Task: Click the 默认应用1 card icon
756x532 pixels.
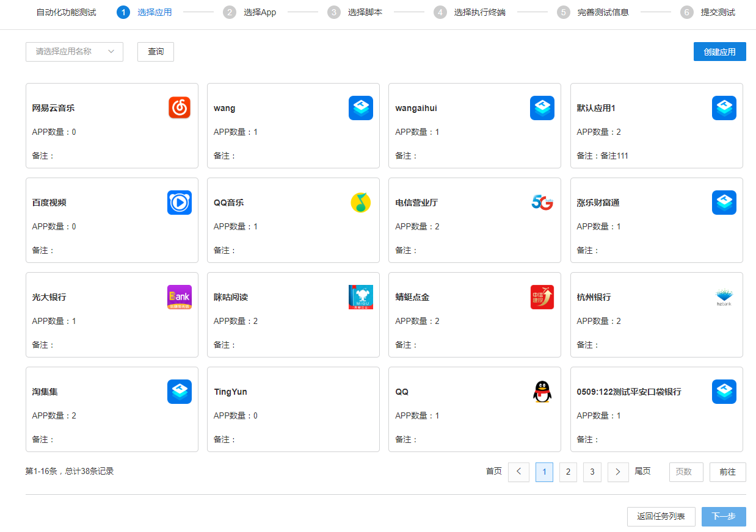Action: click(724, 108)
